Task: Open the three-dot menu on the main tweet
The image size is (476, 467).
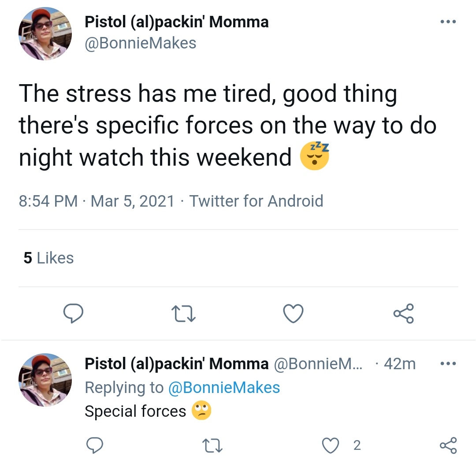Action: coord(448,22)
